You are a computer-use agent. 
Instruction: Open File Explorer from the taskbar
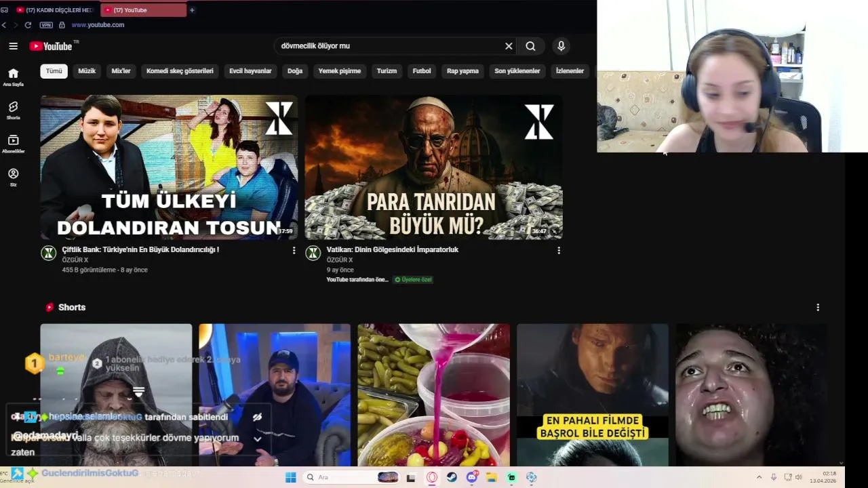(492, 477)
